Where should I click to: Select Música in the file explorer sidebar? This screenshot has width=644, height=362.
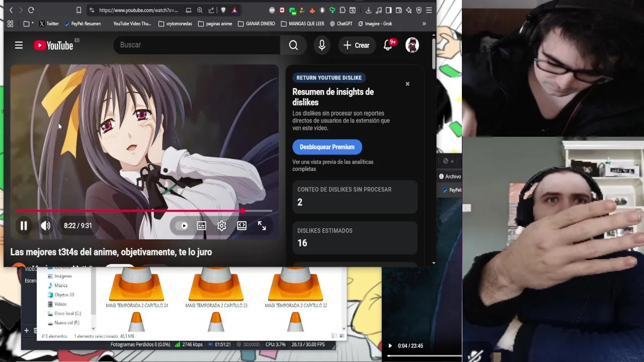tap(57, 285)
